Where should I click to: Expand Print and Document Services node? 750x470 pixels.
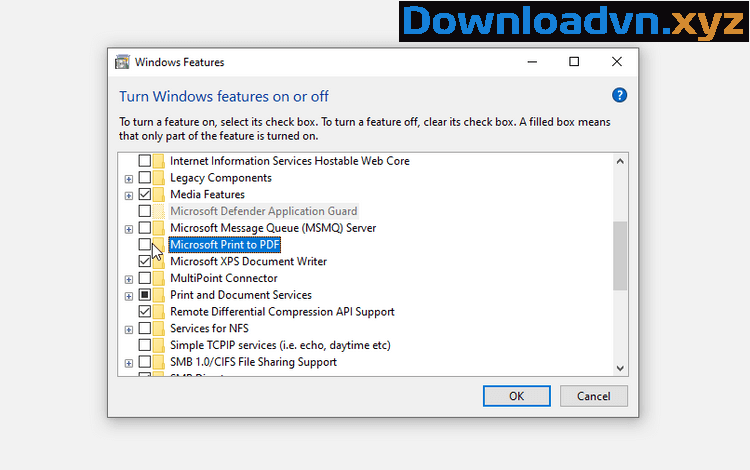[x=129, y=296]
